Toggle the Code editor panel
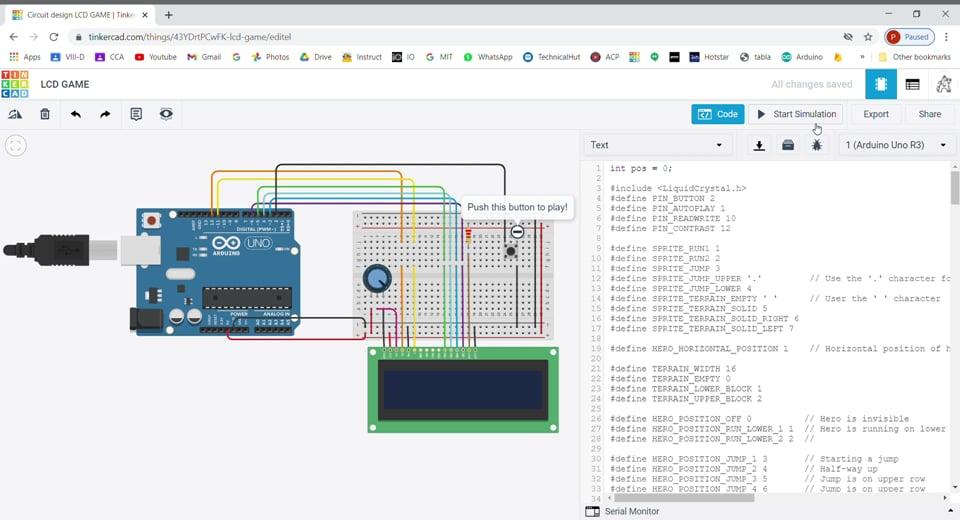 [x=717, y=114]
